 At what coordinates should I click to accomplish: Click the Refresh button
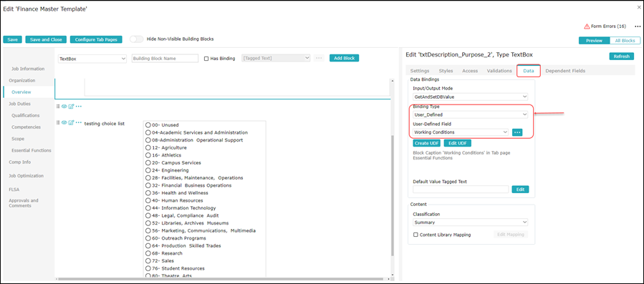621,57
